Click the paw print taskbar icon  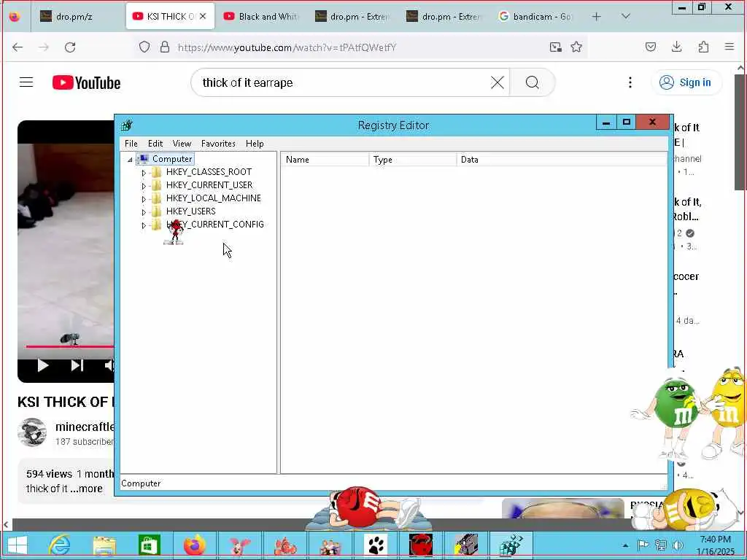pyautogui.click(x=376, y=545)
